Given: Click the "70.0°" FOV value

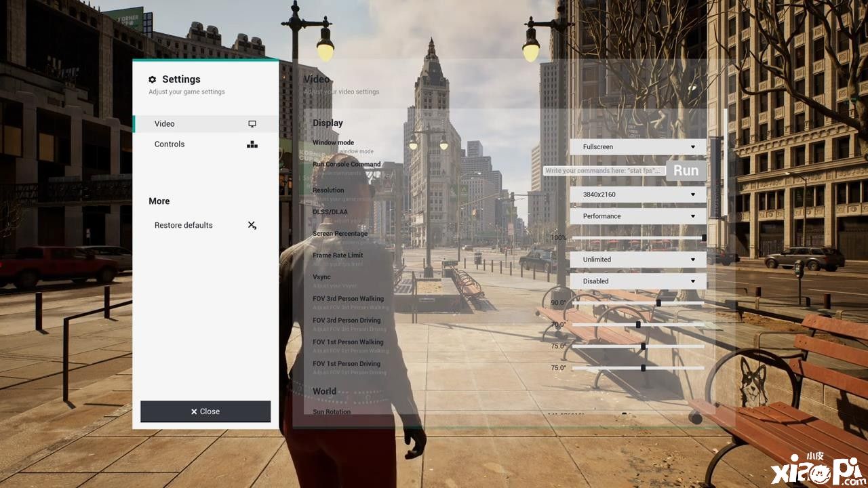Looking at the screenshot, I should pos(558,325).
